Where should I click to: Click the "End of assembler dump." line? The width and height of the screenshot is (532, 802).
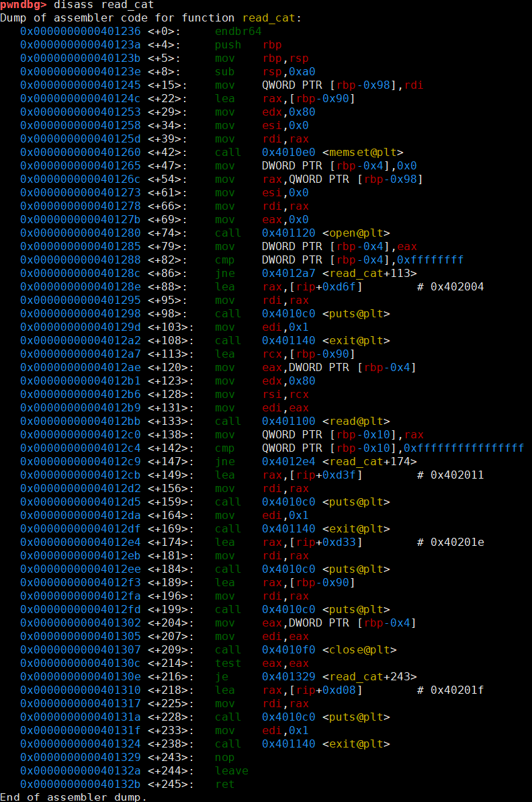point(73,797)
